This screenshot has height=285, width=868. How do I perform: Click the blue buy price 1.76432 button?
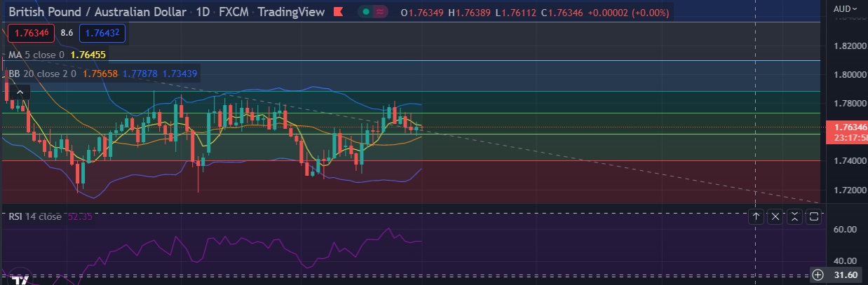[102, 33]
